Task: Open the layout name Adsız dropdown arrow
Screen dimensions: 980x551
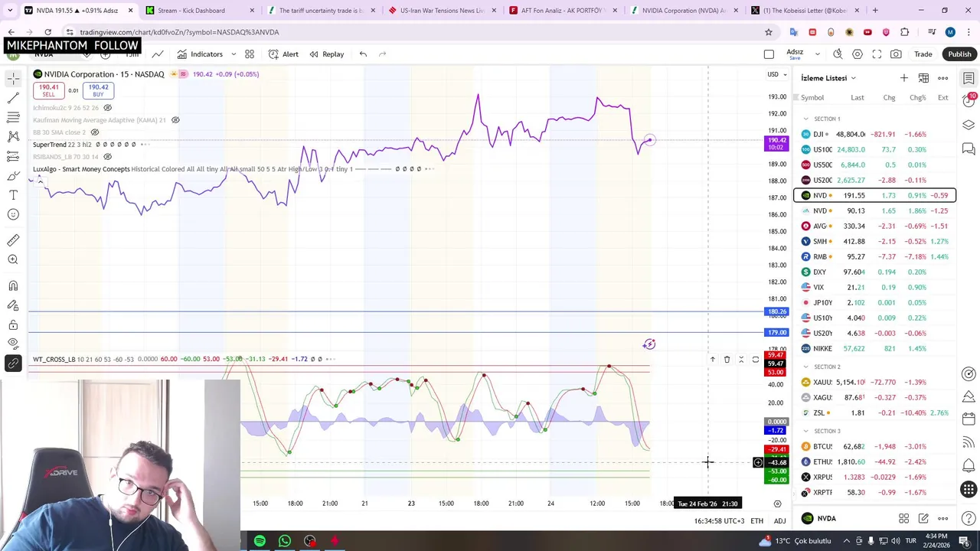Action: tap(817, 54)
